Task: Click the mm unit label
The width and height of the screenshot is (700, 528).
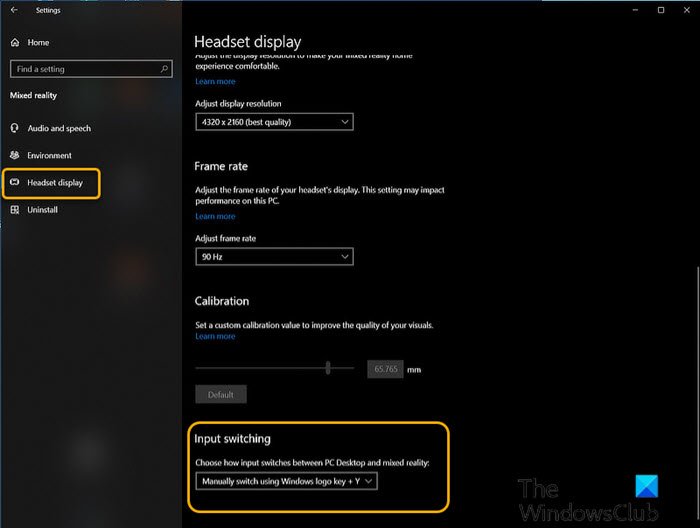Action: click(414, 370)
